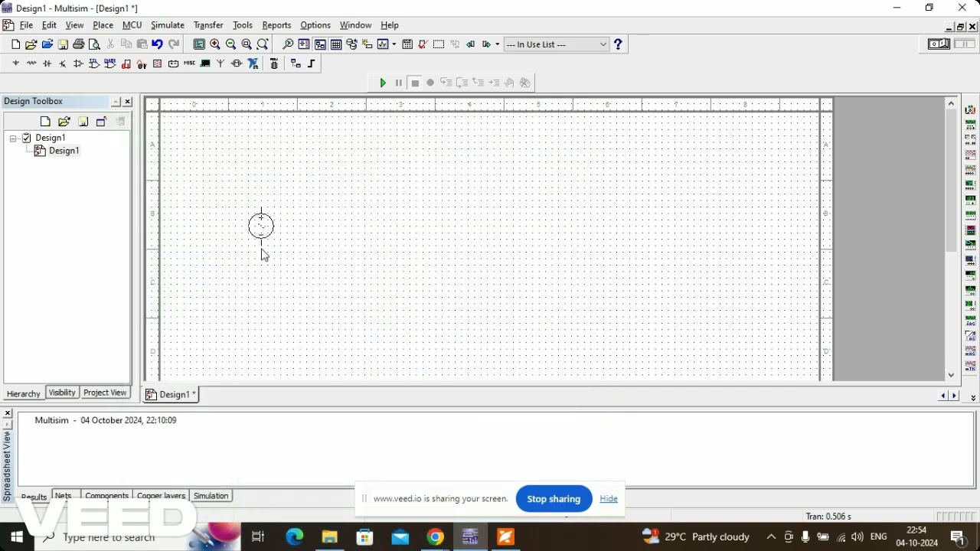Click the Zoom in magnifier icon
This screenshot has width=980, height=551.
point(215,44)
